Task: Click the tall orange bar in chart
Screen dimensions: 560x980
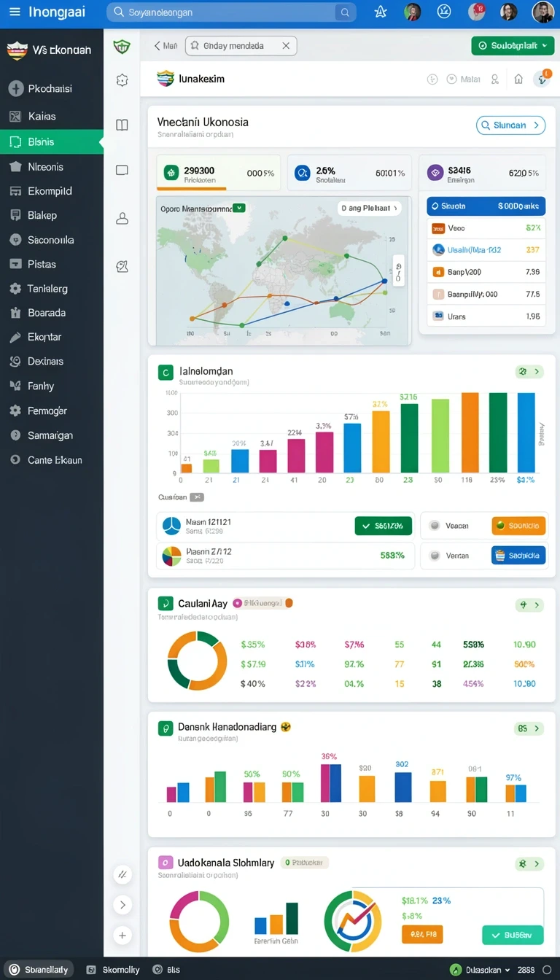Action: (470, 432)
